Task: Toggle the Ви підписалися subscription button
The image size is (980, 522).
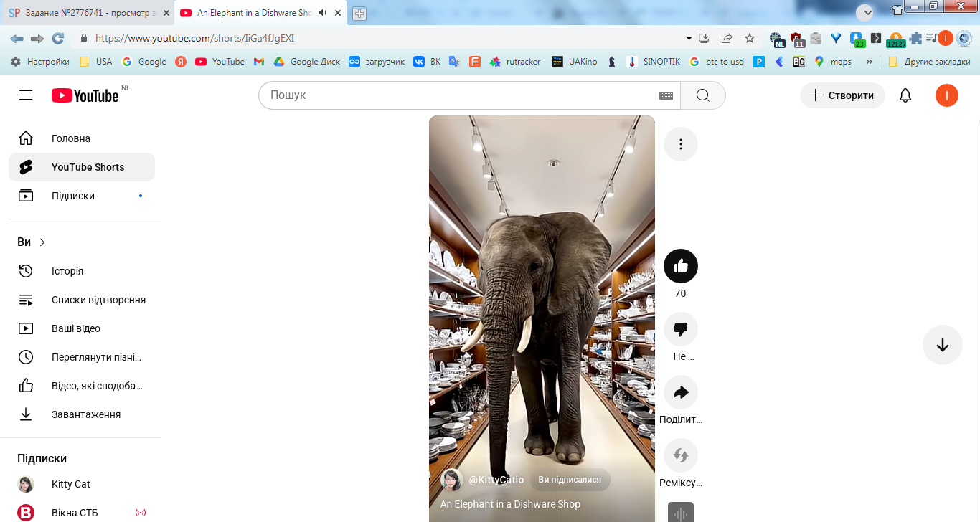Action: pos(570,480)
